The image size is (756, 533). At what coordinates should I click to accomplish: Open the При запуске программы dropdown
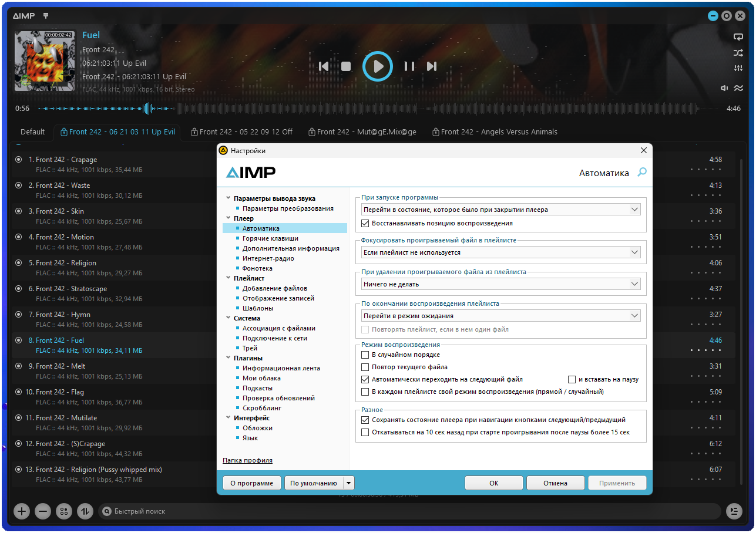click(x=501, y=210)
